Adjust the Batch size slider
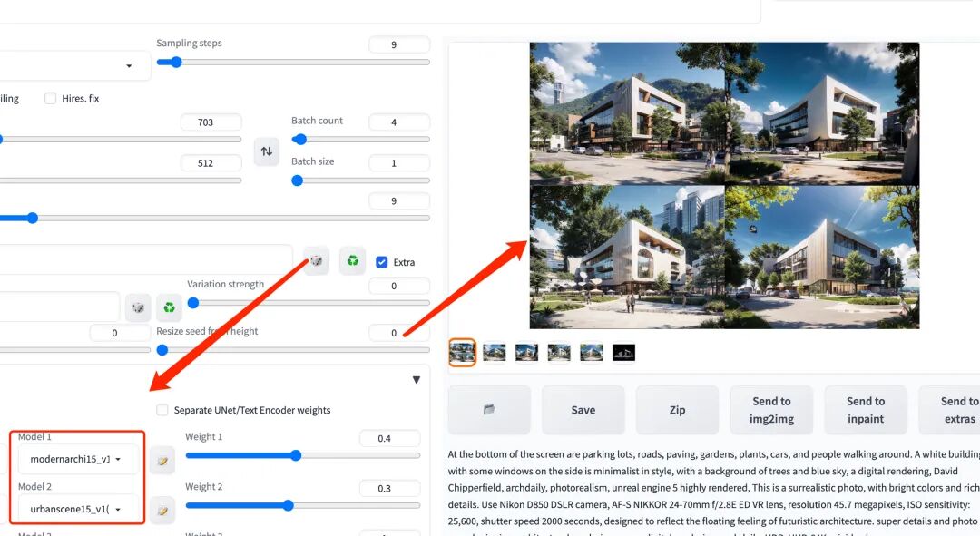The width and height of the screenshot is (980, 536). pos(360,180)
